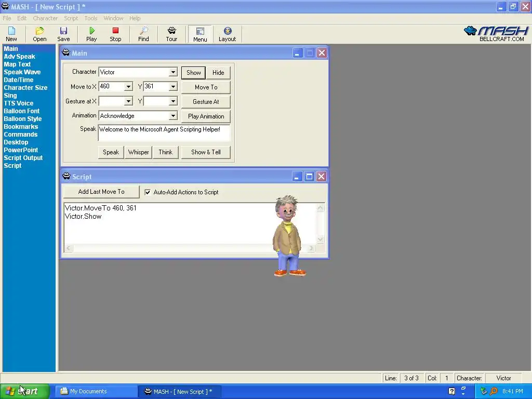Open the Gesture at Y dropdown arrow

click(x=173, y=101)
